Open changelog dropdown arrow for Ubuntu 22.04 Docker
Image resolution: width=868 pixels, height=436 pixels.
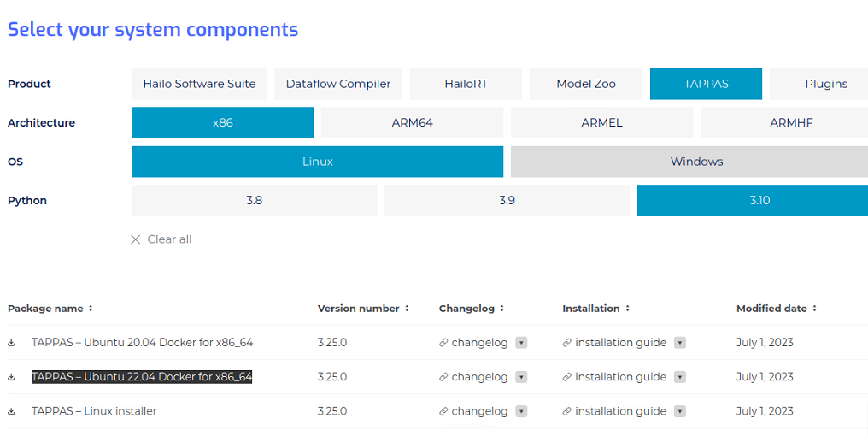521,377
